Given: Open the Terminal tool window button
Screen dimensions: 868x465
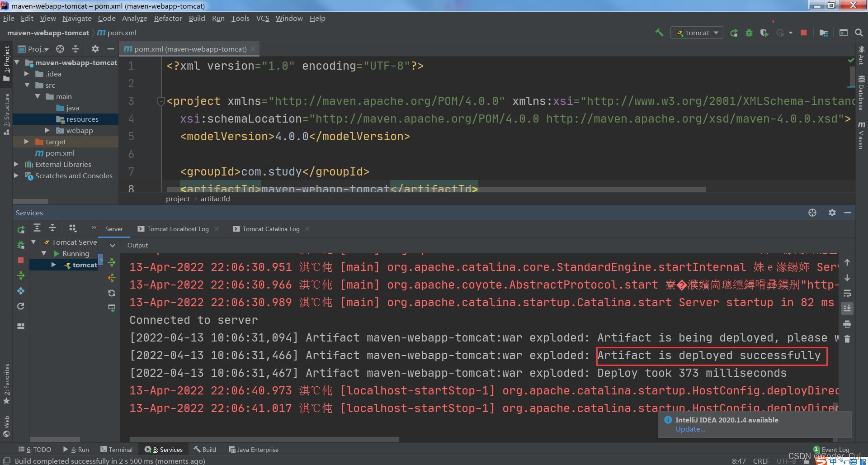Looking at the screenshot, I should (117, 450).
